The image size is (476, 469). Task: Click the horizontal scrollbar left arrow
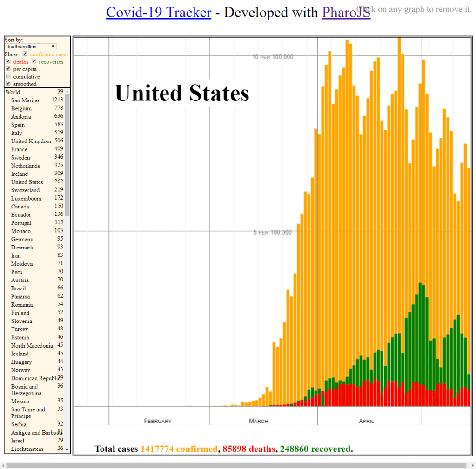tap(3, 465)
